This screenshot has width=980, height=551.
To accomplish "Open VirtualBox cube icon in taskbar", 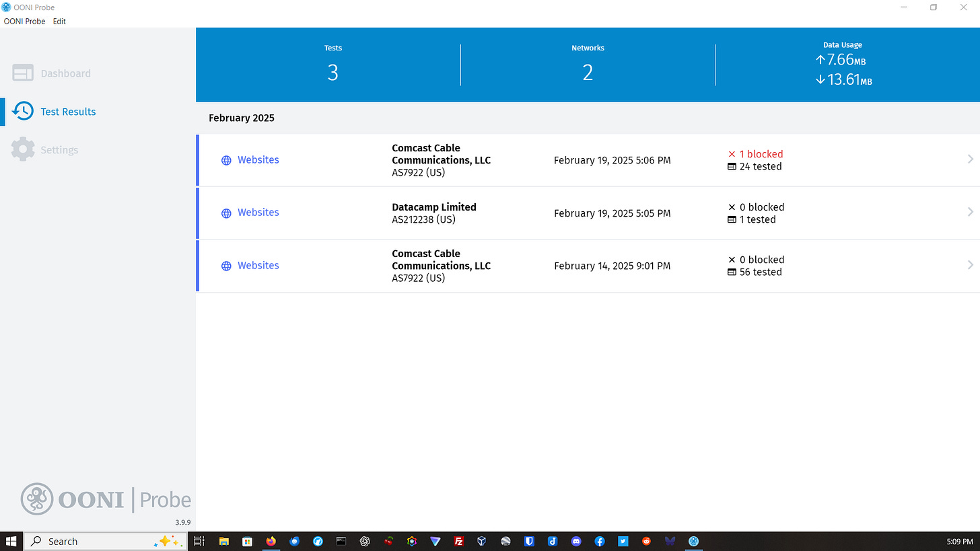I will pos(482,541).
